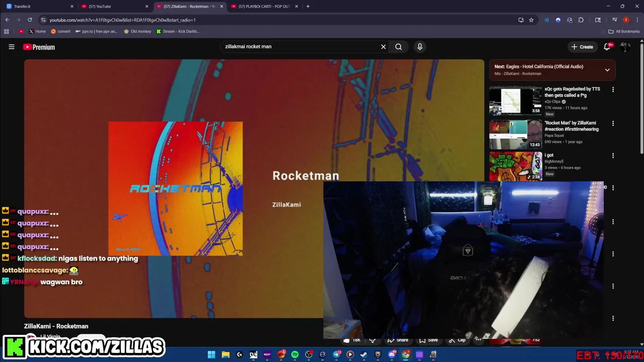
Task: Open All Bookmarks folder
Action: click(624, 31)
